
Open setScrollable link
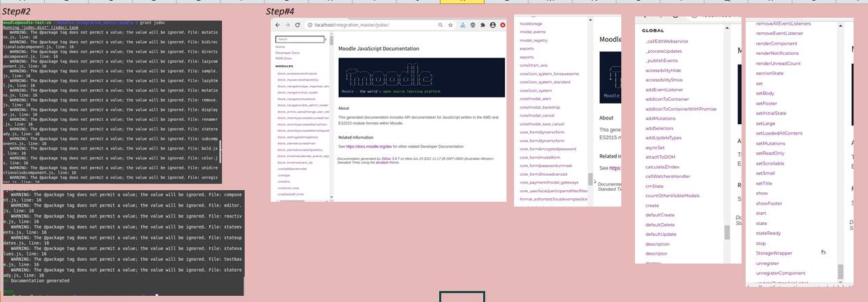[770, 163]
